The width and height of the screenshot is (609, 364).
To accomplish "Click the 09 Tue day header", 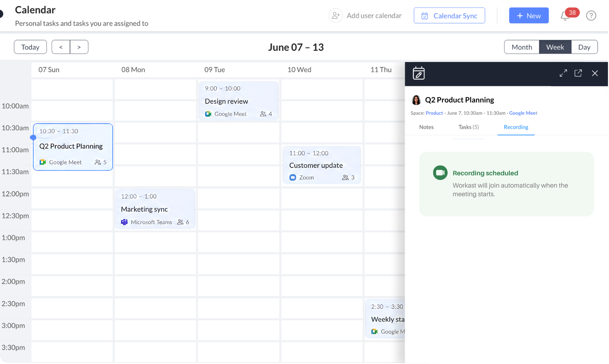I will click(x=214, y=70).
